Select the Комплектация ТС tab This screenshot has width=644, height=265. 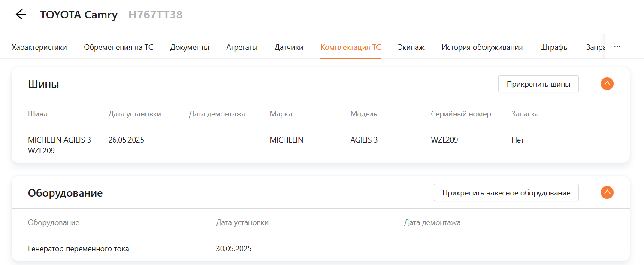click(350, 47)
